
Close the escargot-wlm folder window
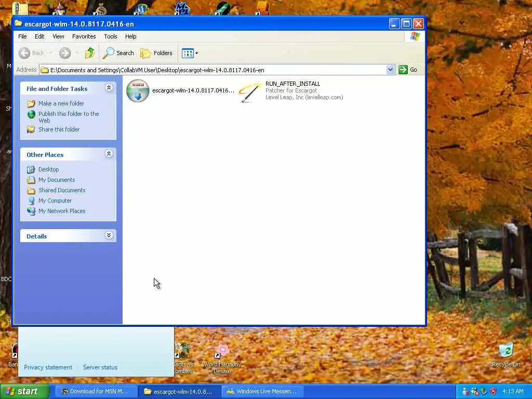(x=418, y=24)
